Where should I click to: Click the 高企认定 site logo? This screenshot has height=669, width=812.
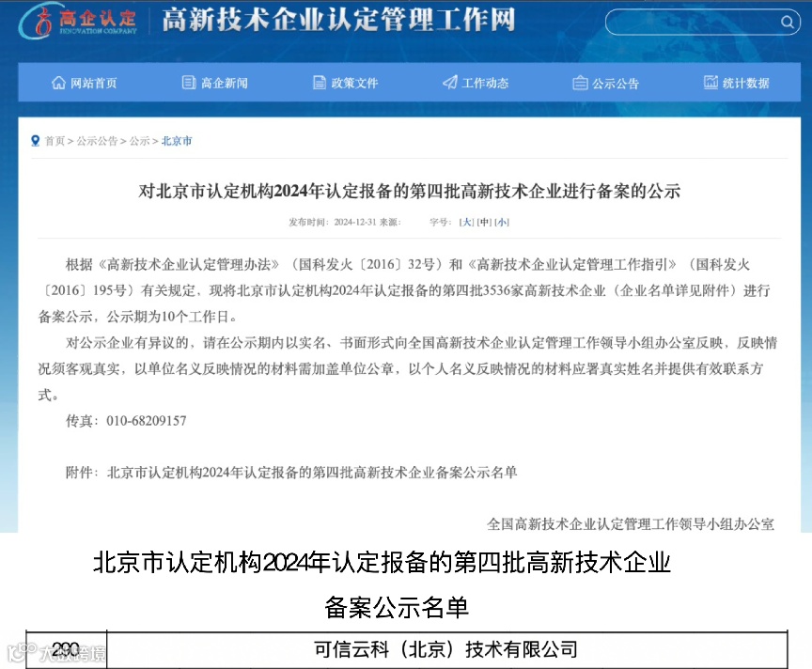pyautogui.click(x=78, y=21)
